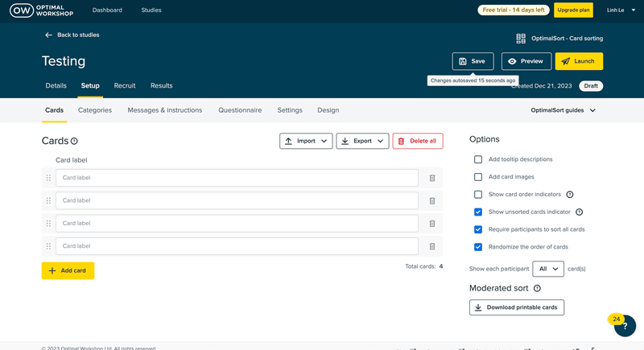Viewport: 644px width, 350px height.
Task: Click trash icon on the fourth card row
Action: tap(431, 246)
